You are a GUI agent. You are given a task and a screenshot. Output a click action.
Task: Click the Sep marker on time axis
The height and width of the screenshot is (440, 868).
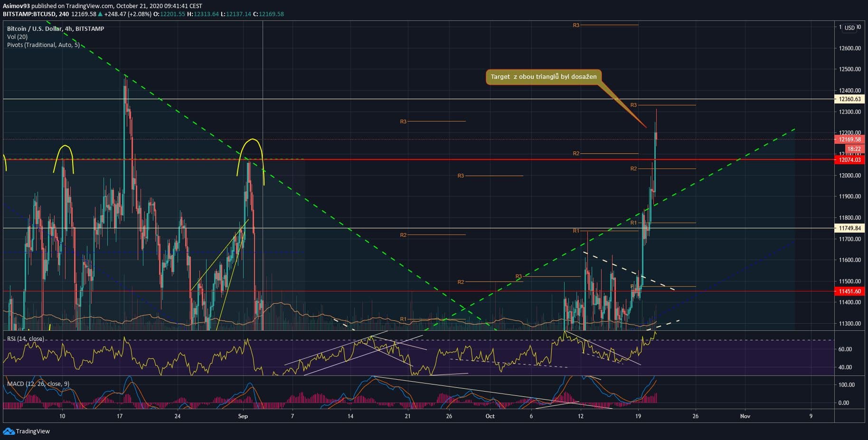click(x=243, y=416)
